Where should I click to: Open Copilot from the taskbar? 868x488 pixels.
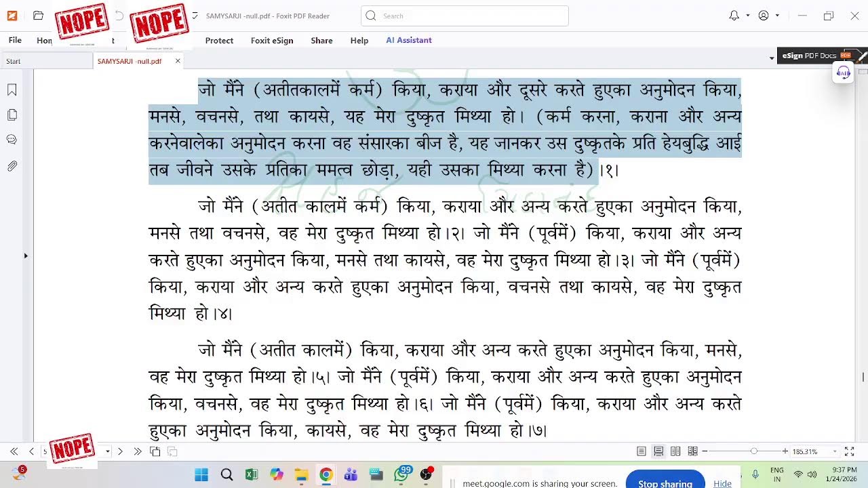tap(276, 474)
